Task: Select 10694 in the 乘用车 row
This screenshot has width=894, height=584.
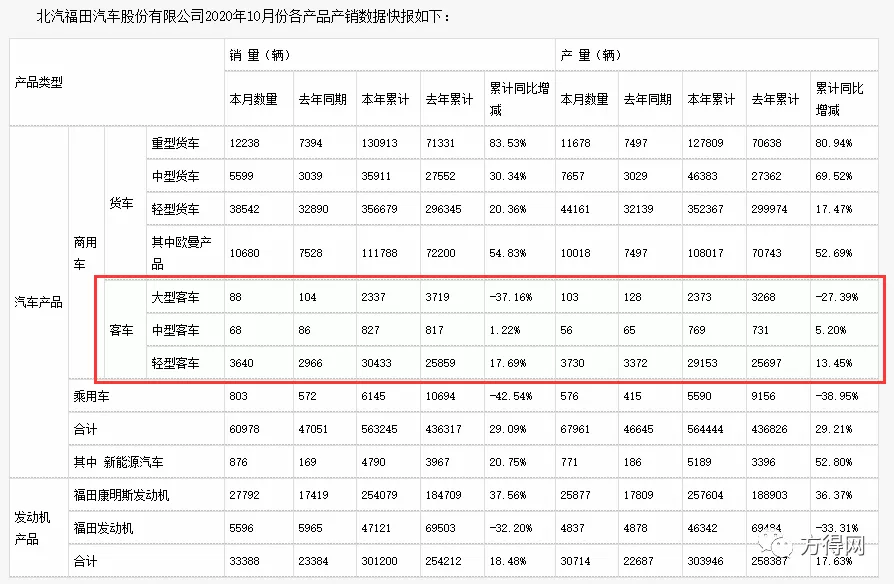Action: tap(441, 396)
